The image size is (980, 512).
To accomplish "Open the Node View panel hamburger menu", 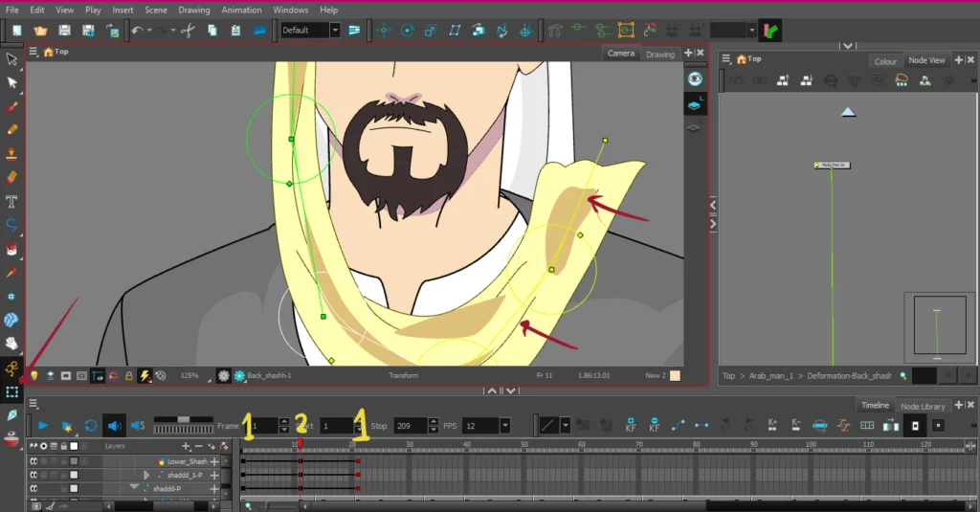I will (x=725, y=58).
